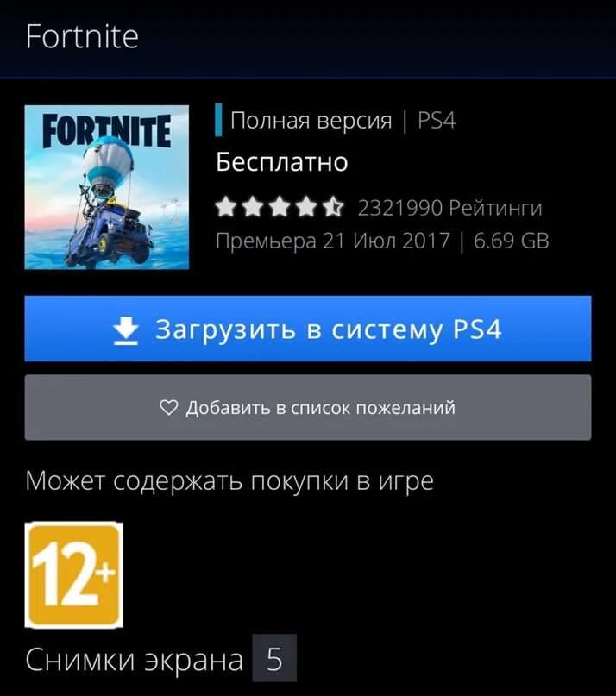Screen dimensions: 616x696
Task: Tap Может содержать покупки в игре notice
Action: (x=229, y=480)
